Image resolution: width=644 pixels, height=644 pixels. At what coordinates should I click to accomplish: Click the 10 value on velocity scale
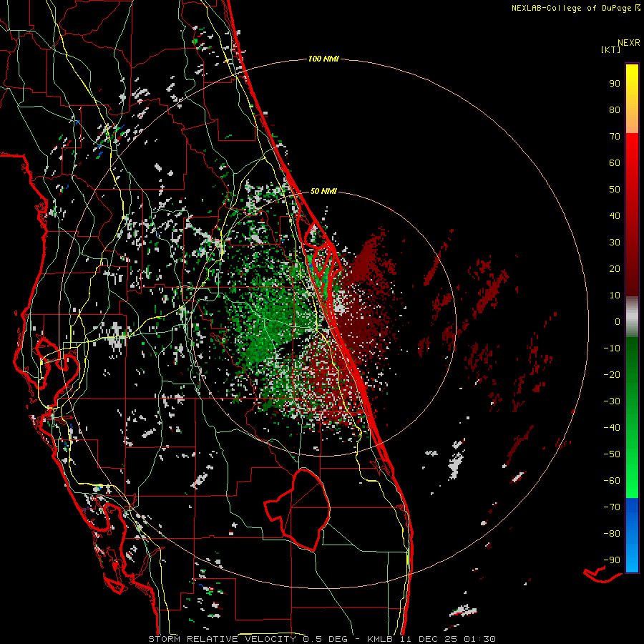pos(615,296)
